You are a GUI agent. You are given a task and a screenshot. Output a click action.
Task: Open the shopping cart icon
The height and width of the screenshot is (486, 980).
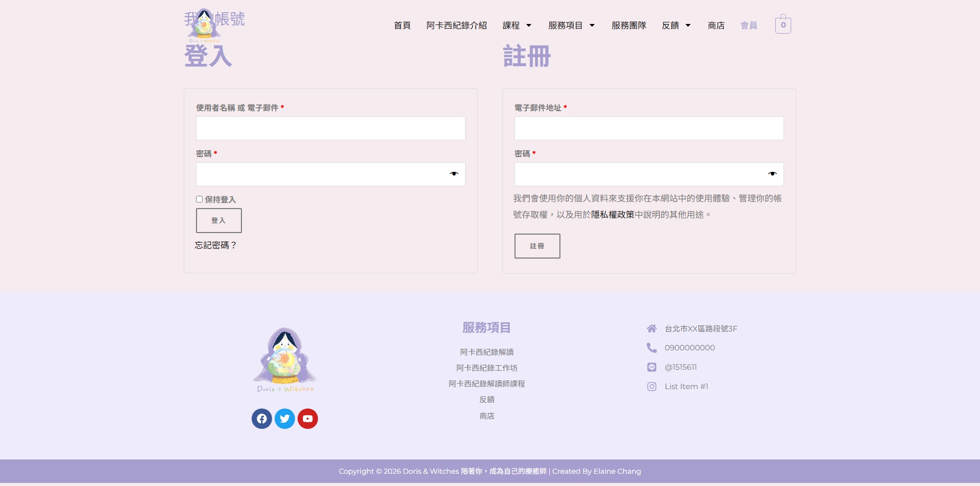tap(782, 24)
